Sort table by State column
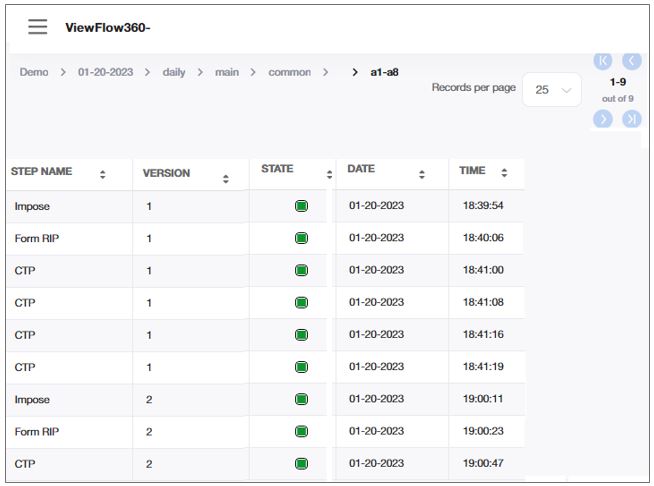This screenshot has width=654, height=486. 329,175
